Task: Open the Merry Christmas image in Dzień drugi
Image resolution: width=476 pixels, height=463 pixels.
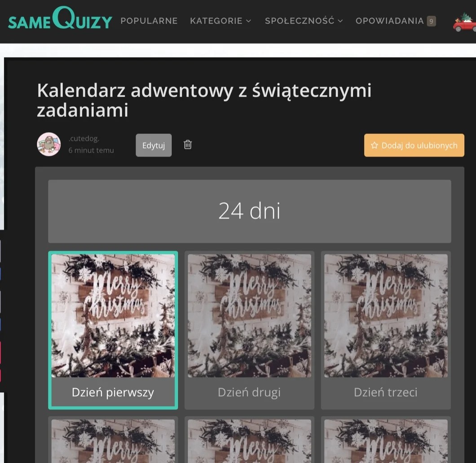Action: point(249,316)
